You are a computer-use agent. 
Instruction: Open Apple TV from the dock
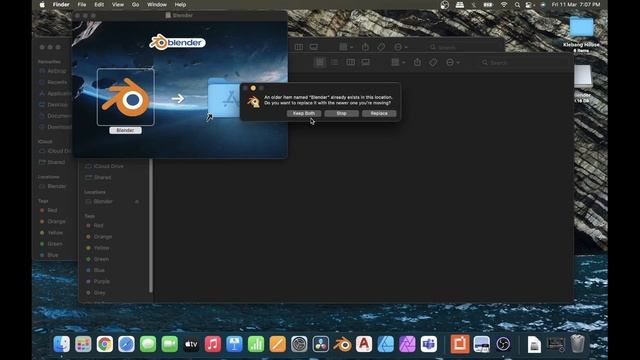[191, 344]
